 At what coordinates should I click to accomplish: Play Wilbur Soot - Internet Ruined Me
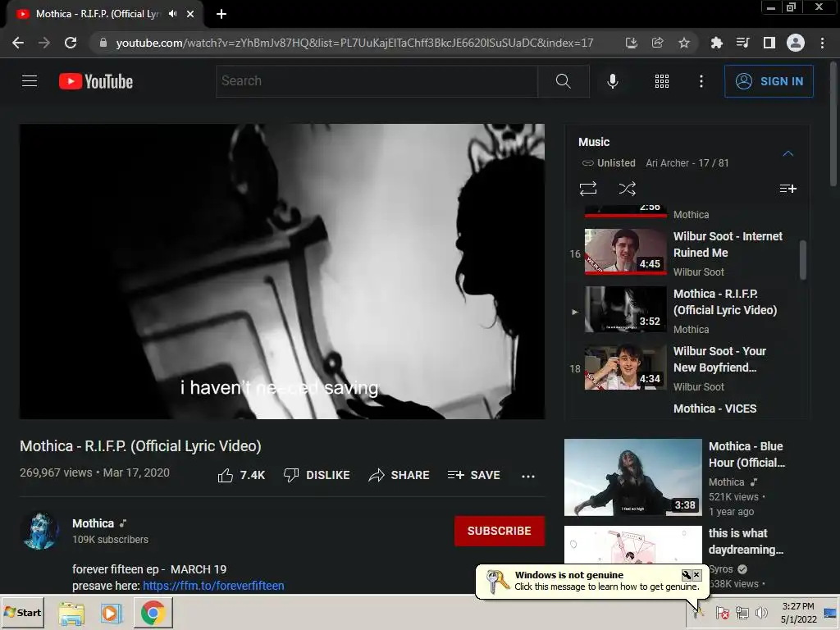click(x=683, y=253)
